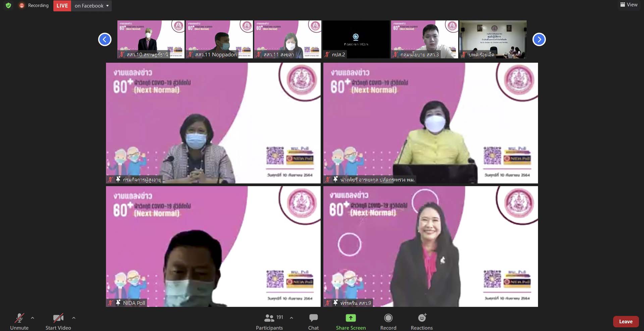Image resolution: width=644 pixels, height=331 pixels.
Task: Click pin icon on นางพัชรี อารยะกุล video
Action: (x=335, y=179)
